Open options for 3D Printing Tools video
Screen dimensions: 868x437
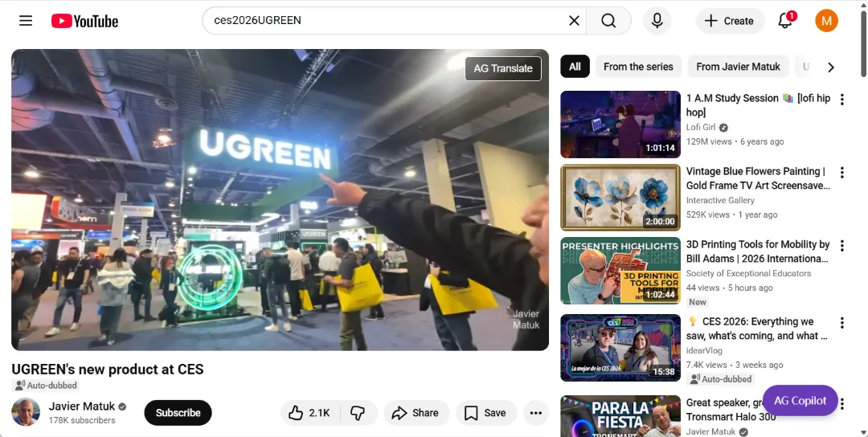842,246
